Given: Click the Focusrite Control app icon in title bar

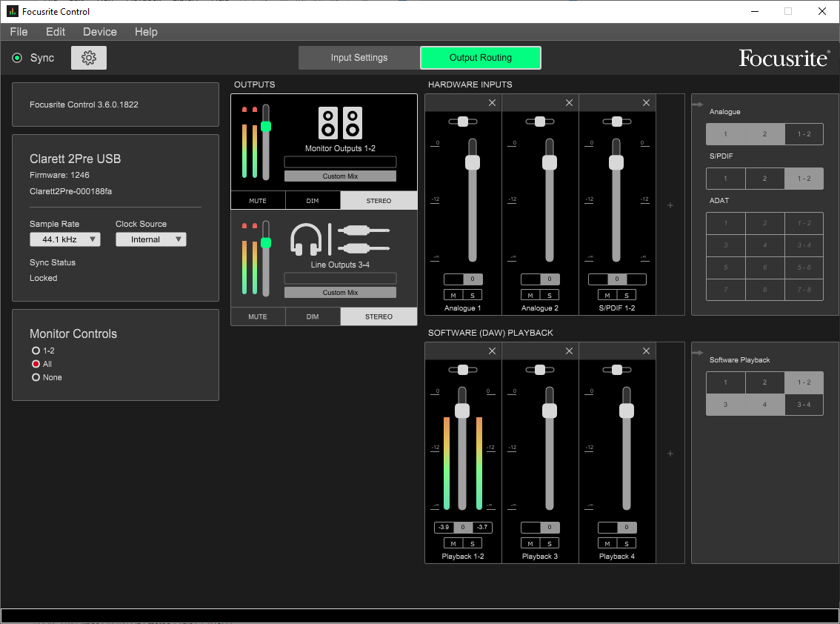Looking at the screenshot, I should point(13,11).
